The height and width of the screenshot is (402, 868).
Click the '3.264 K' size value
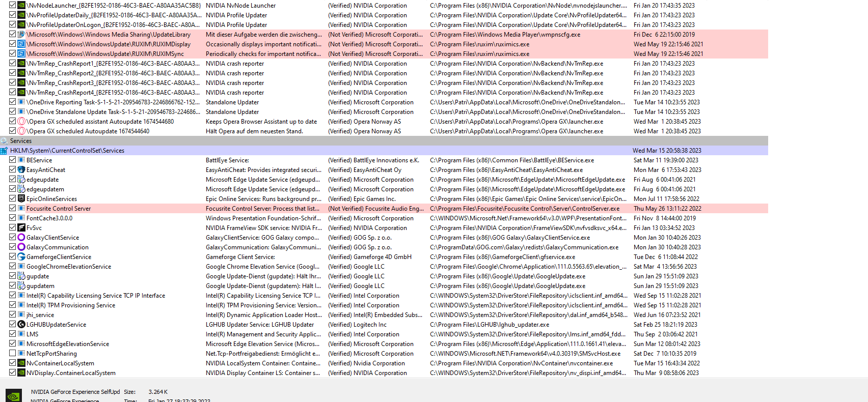pyautogui.click(x=158, y=392)
